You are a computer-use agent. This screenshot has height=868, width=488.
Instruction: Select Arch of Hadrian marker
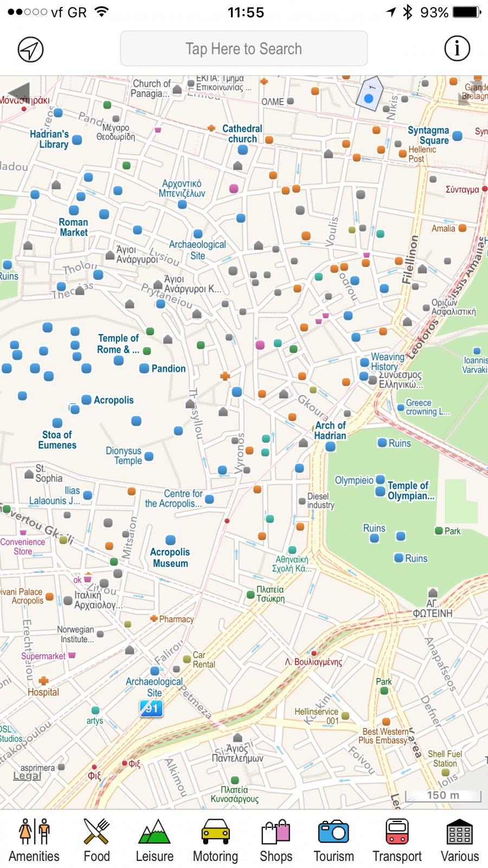pyautogui.click(x=330, y=447)
